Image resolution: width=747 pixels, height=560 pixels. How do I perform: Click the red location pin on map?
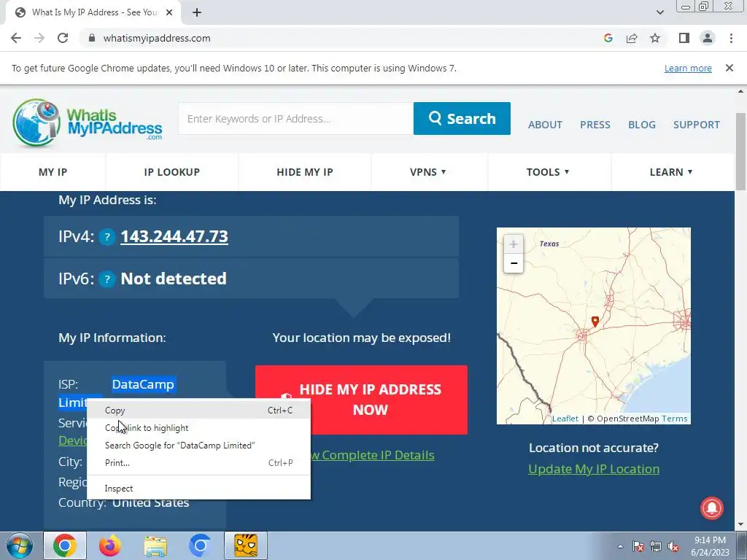pos(595,322)
